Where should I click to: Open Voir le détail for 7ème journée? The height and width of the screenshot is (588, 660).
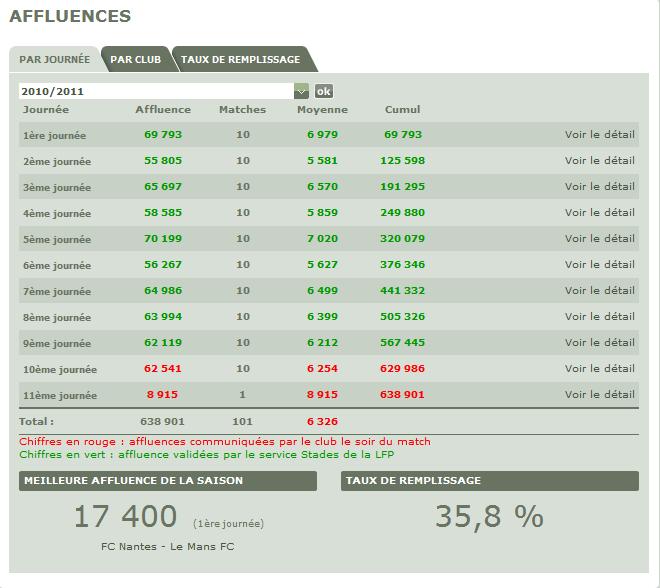599,291
